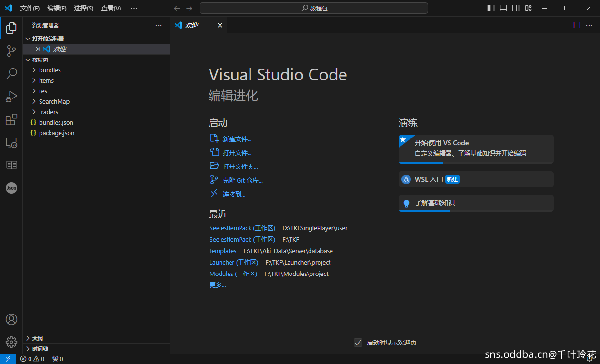Open the Run and Debug view

tap(11, 97)
